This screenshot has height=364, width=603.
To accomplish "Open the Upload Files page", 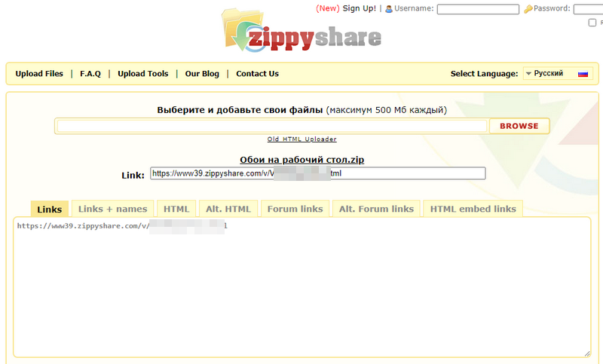I will point(39,73).
